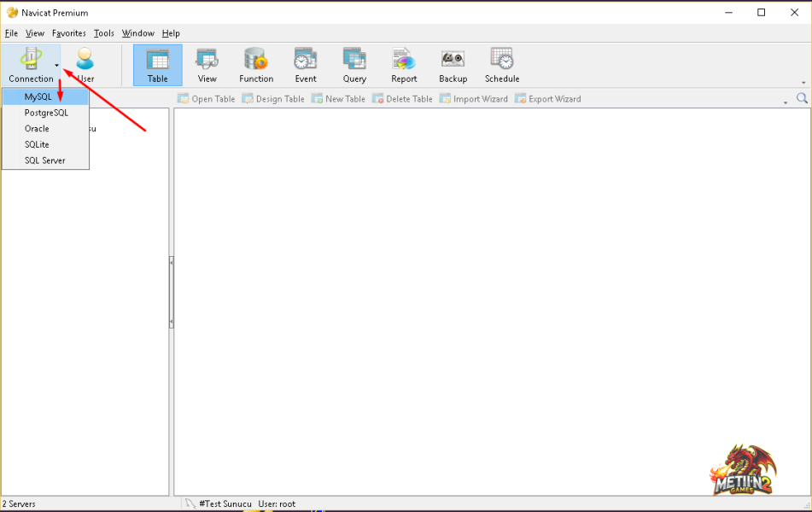Launch the Import Wizard
This screenshot has width=812, height=512.
tap(473, 99)
